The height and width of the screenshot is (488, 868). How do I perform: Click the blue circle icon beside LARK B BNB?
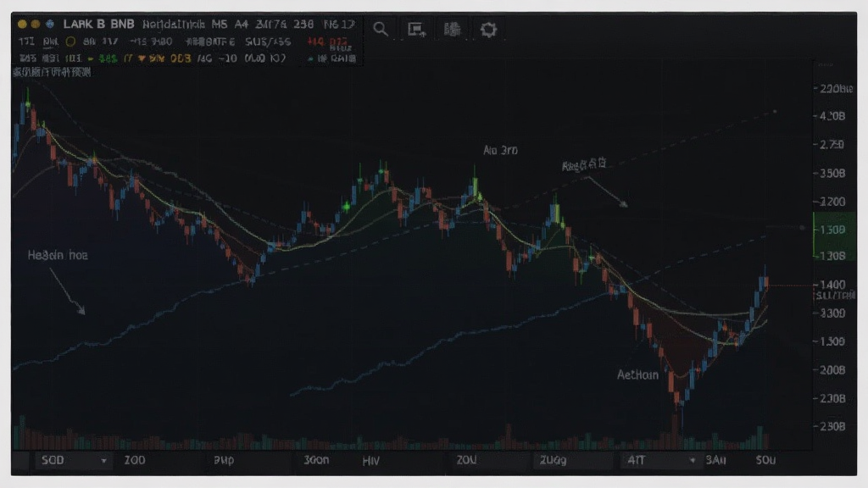(50, 25)
